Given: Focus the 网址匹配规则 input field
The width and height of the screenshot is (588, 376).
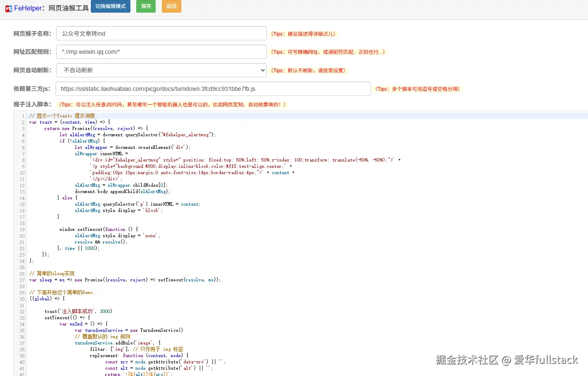Looking at the screenshot, I should tap(162, 52).
